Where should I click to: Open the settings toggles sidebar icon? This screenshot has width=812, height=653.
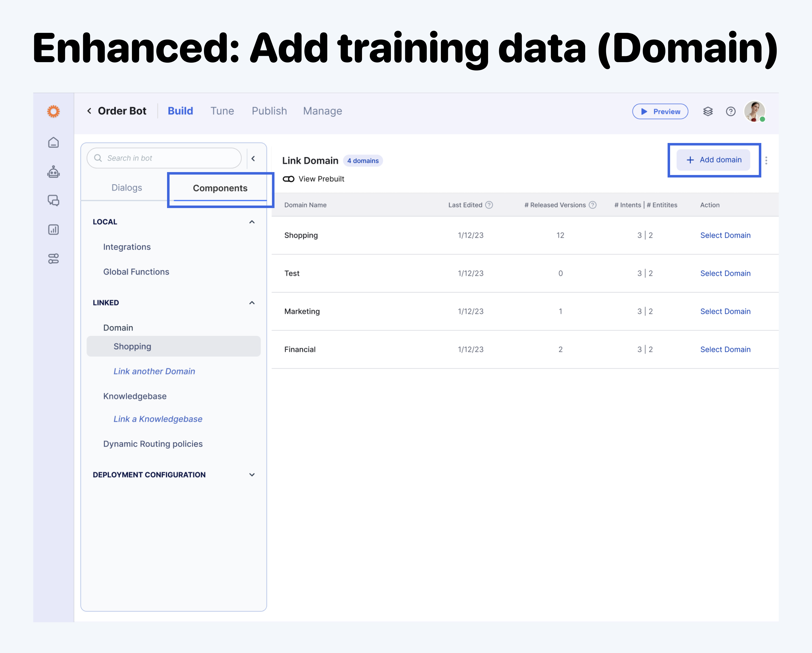click(x=53, y=259)
